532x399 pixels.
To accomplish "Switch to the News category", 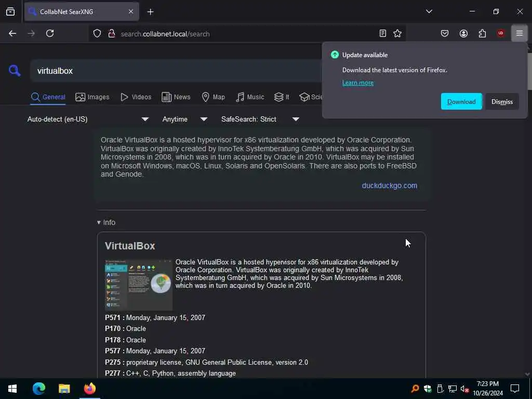I will point(176,97).
